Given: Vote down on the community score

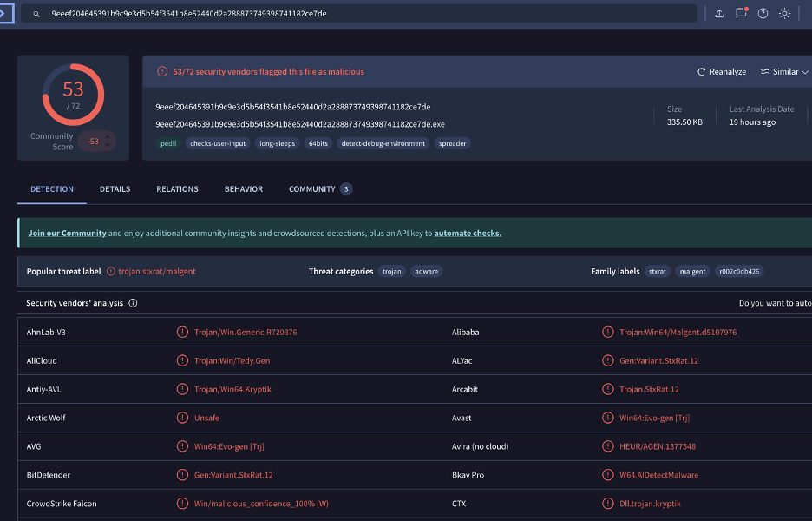Looking at the screenshot, I should point(108,146).
